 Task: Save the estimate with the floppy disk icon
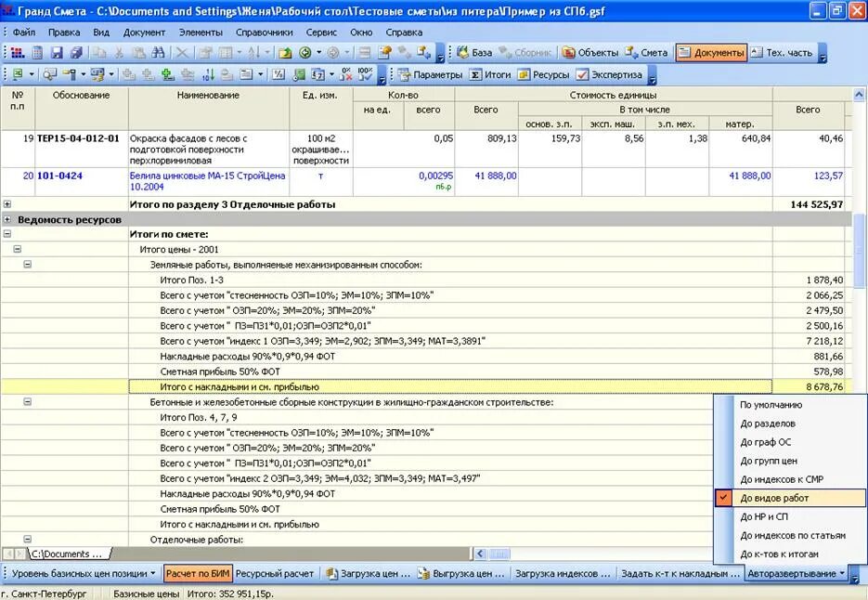[x=57, y=53]
